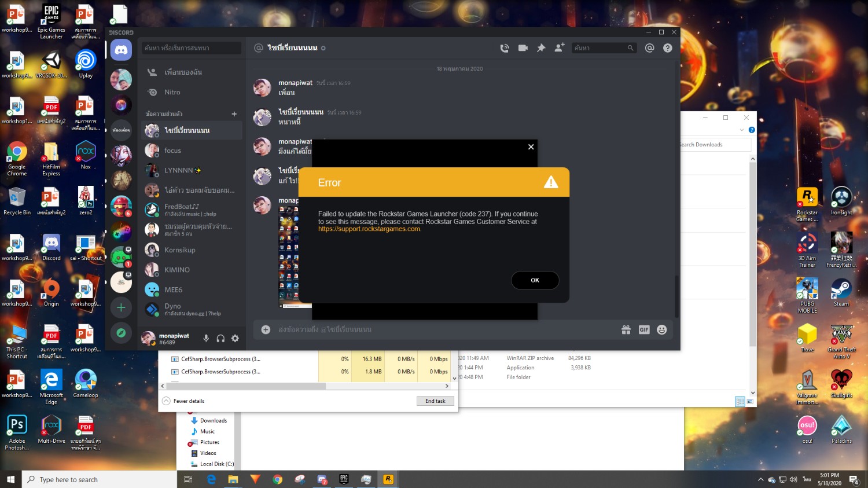Open the Discord GIF picker
The width and height of the screenshot is (868, 488).
tap(644, 329)
